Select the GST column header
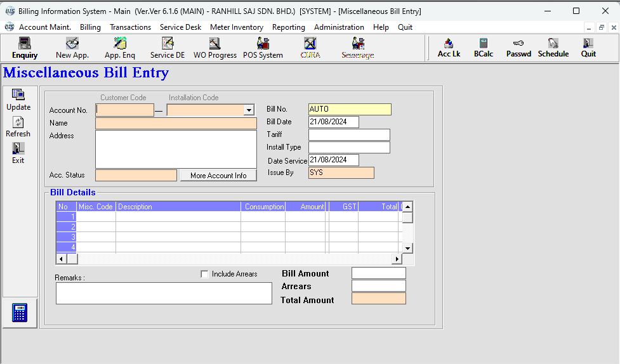Viewport: 620px width, 364px height. pyautogui.click(x=343, y=207)
